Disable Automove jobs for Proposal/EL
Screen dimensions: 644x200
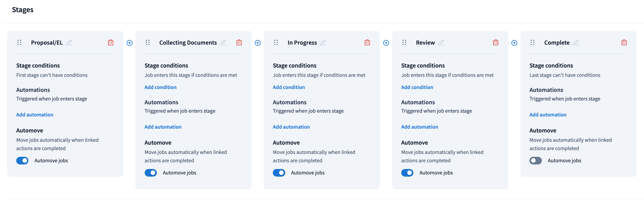[x=22, y=160]
